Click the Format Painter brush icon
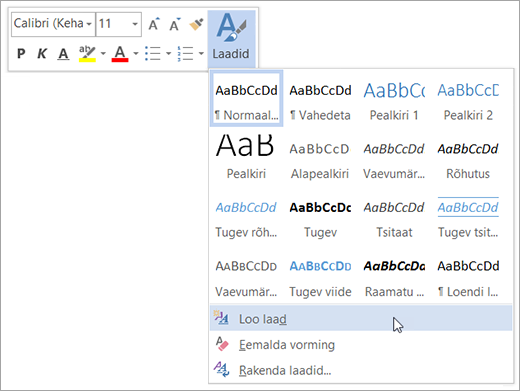This screenshot has width=520, height=391. (x=196, y=24)
